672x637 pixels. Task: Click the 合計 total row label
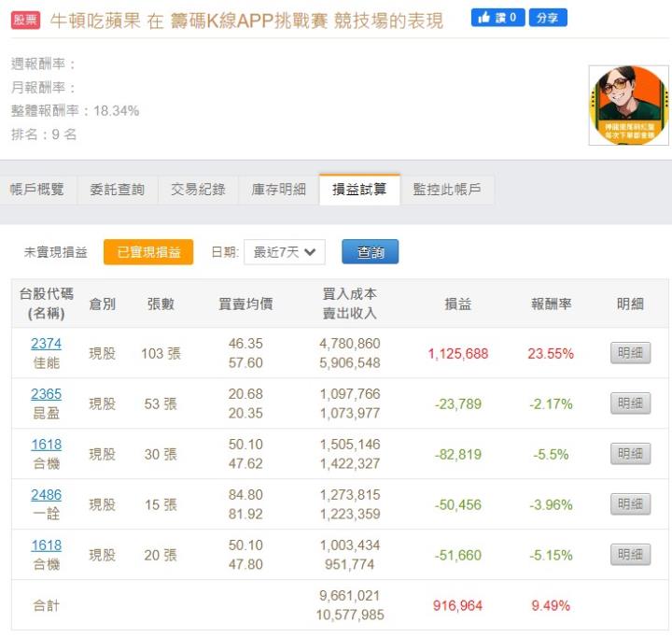pyautogui.click(x=47, y=605)
